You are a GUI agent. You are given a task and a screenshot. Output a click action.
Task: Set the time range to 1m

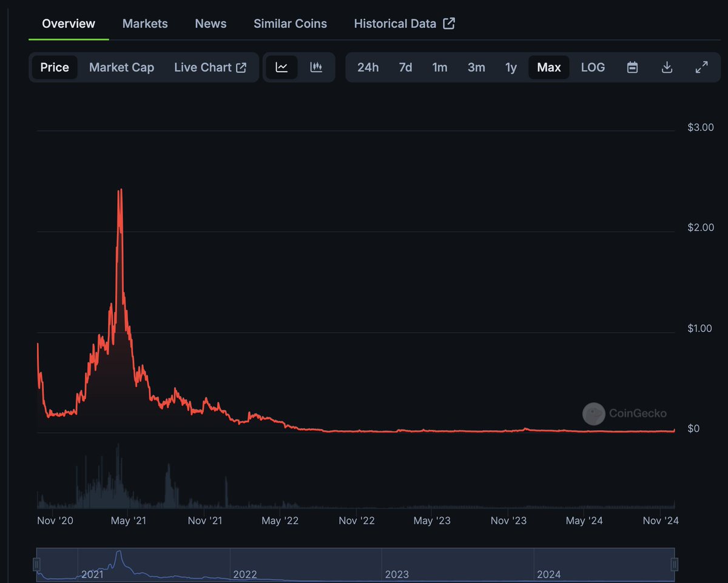(x=440, y=67)
